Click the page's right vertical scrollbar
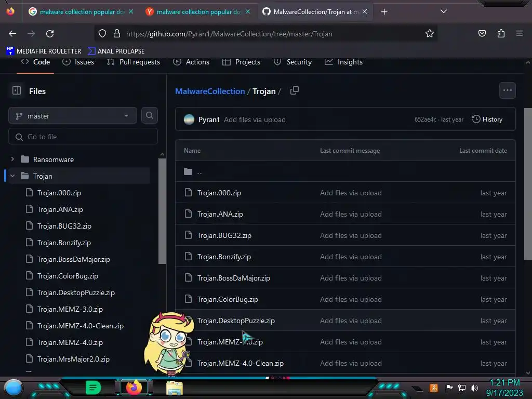This screenshot has height=399, width=532. click(x=528, y=184)
